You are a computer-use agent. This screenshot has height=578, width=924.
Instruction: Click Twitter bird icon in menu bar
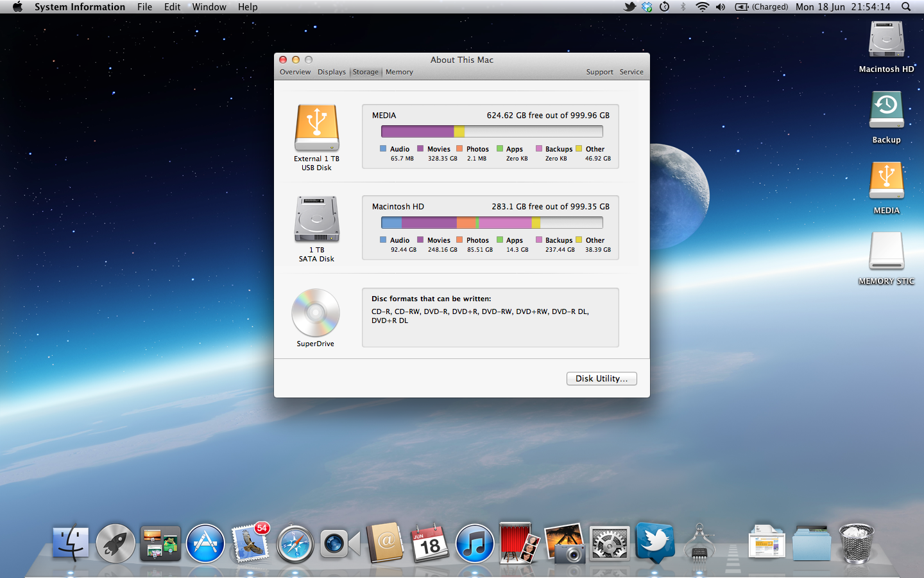pyautogui.click(x=629, y=6)
